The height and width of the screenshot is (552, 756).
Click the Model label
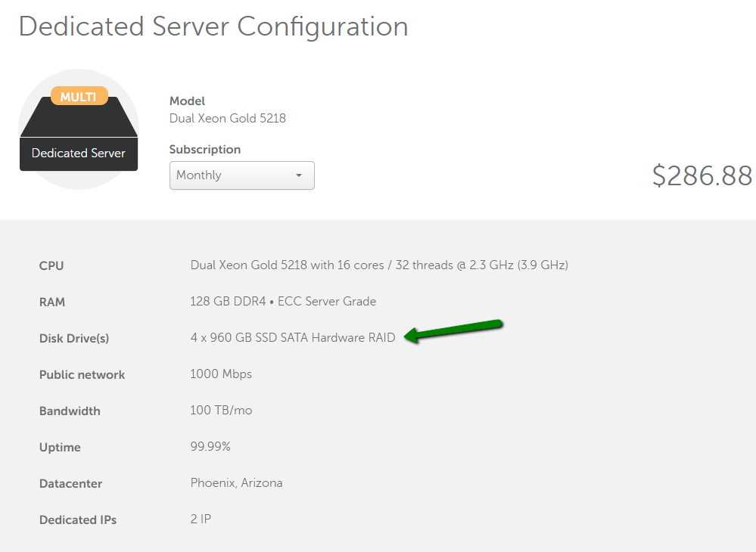[x=187, y=101]
